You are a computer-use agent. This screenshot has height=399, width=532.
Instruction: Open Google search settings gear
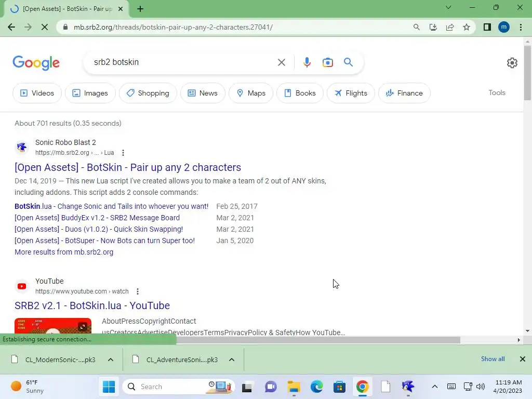click(512, 63)
